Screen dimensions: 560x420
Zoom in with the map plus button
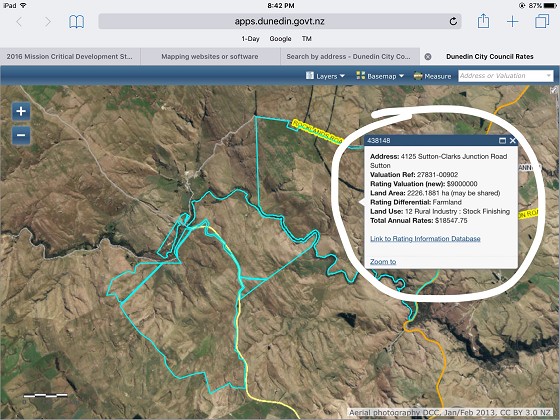pyautogui.click(x=21, y=111)
